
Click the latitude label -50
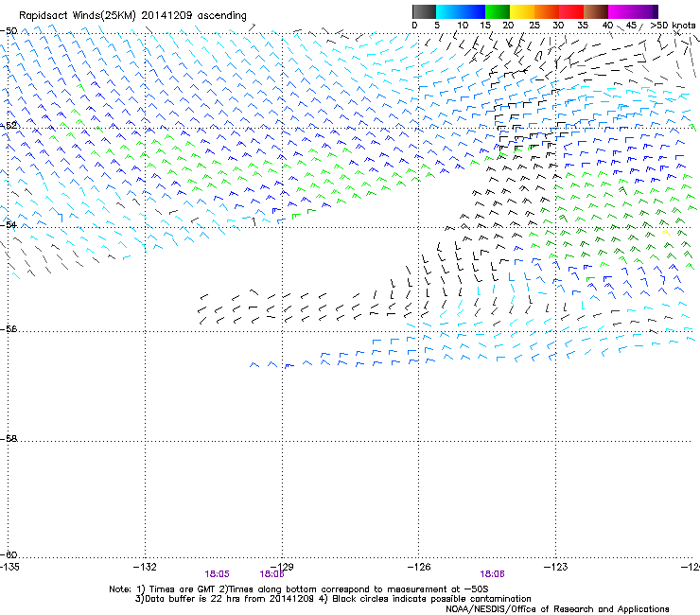pyautogui.click(x=9, y=31)
